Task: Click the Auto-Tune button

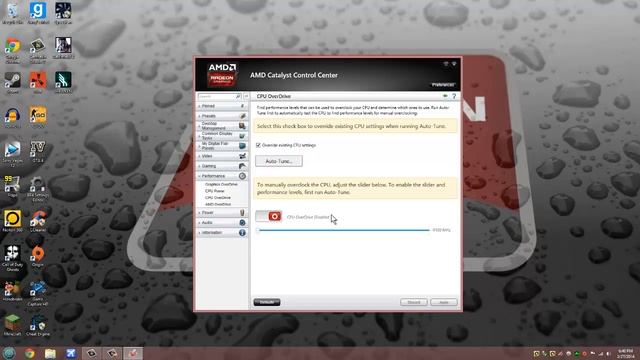Action: [279, 161]
